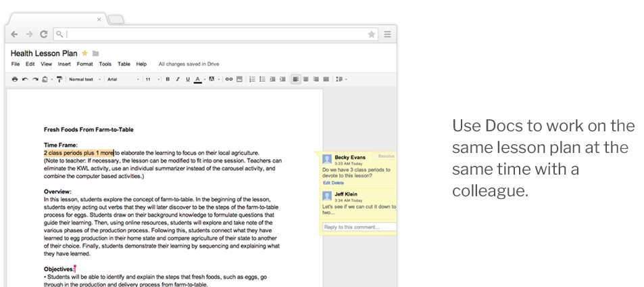Click Resolve on Becky Evans' comment
Image resolution: width=644 pixels, height=287 pixels.
coord(386,156)
